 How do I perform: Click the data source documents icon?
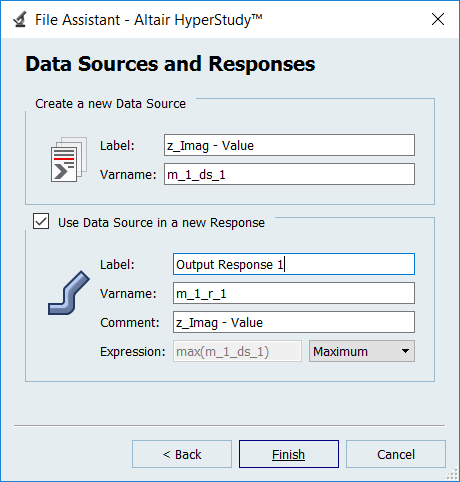point(69,159)
